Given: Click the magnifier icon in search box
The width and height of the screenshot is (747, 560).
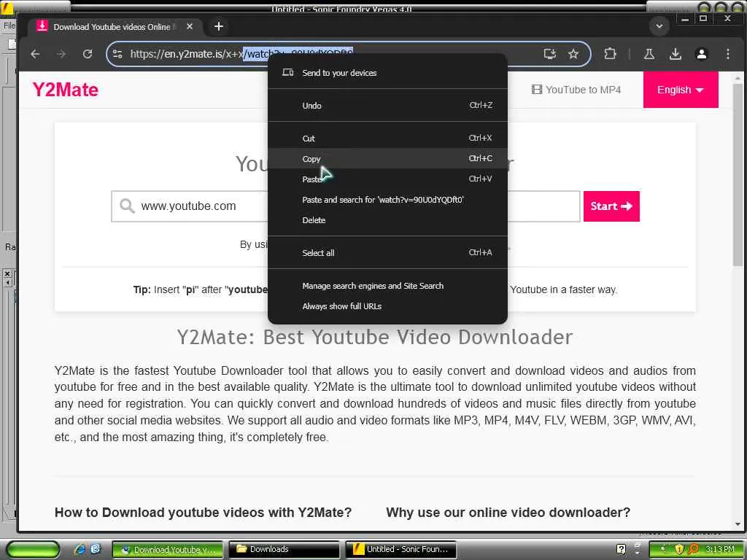Looking at the screenshot, I should pos(127,206).
